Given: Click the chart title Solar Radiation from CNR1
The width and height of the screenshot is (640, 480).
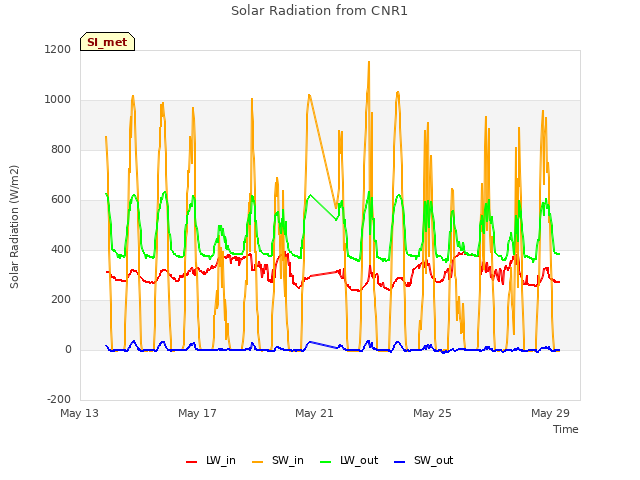Looking at the screenshot, I should click(319, 11).
